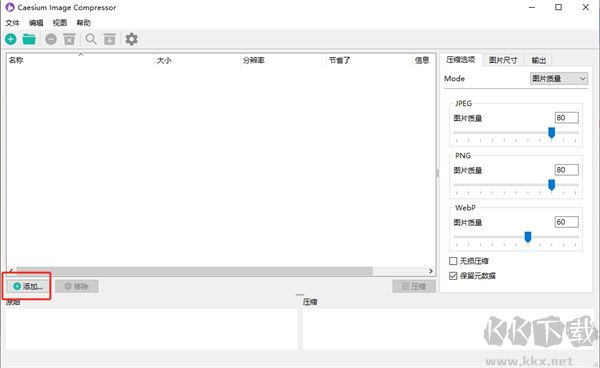Open settings with the gear icon

coord(132,39)
